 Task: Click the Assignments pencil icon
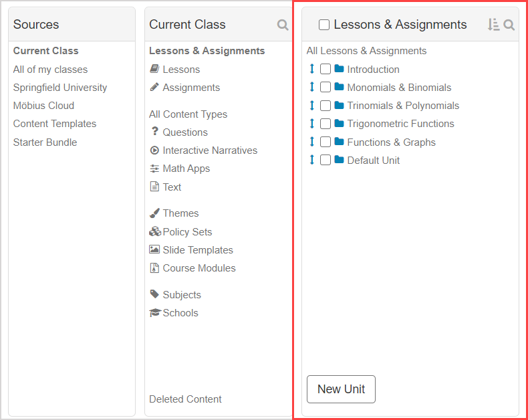pos(154,87)
